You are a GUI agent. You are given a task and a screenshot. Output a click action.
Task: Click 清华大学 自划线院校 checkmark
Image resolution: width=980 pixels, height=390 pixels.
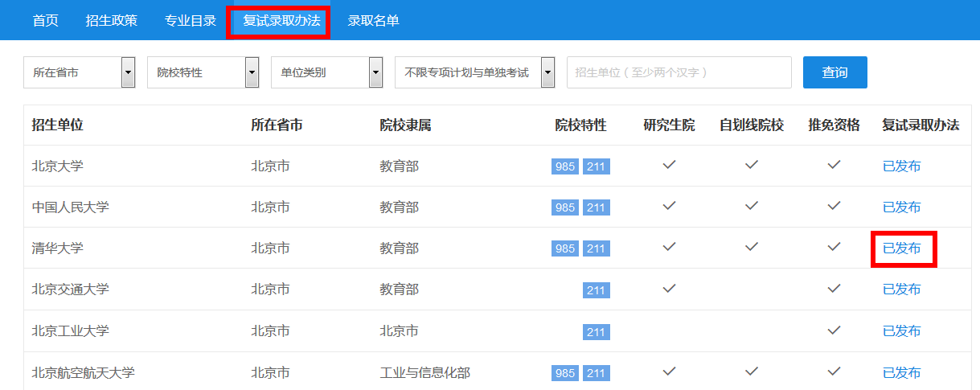[752, 246]
